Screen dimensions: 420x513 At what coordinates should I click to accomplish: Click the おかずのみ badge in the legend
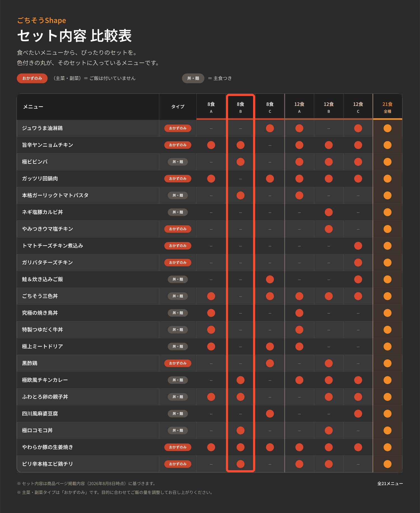pyautogui.click(x=32, y=78)
